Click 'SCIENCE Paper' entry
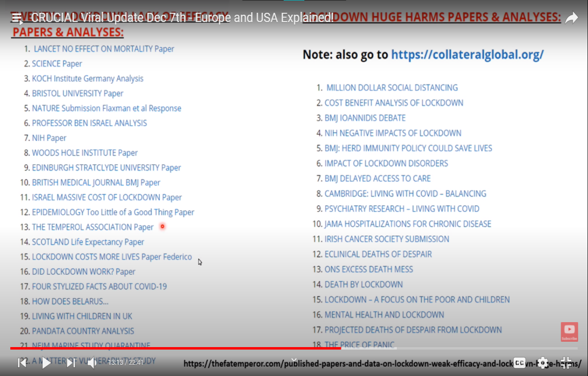Viewport: 588px width, 376px height. [57, 64]
